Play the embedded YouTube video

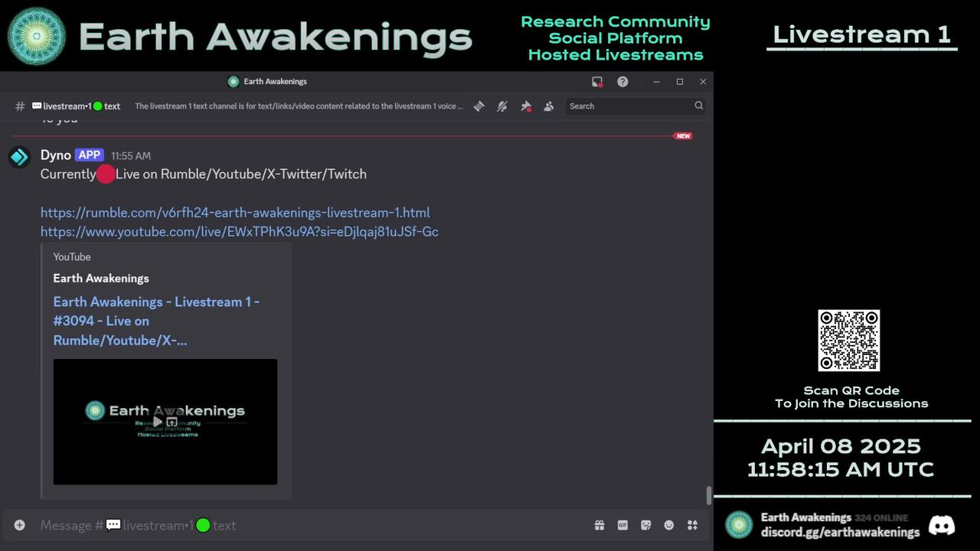coord(158,422)
